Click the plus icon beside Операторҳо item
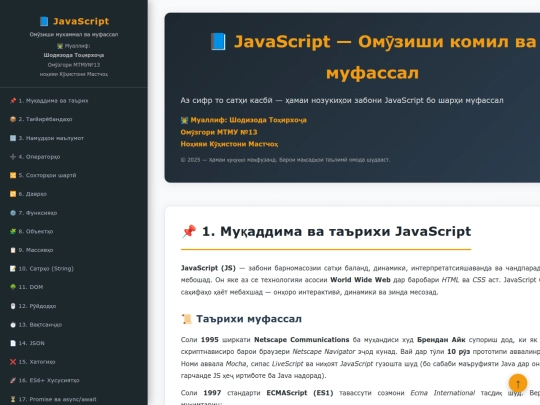 pos(13,157)
